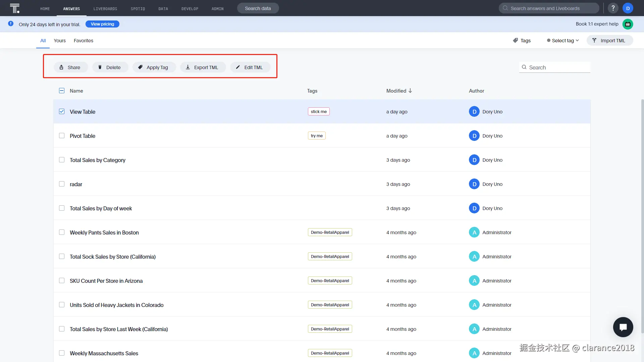Click the Edit TML button

point(250,67)
